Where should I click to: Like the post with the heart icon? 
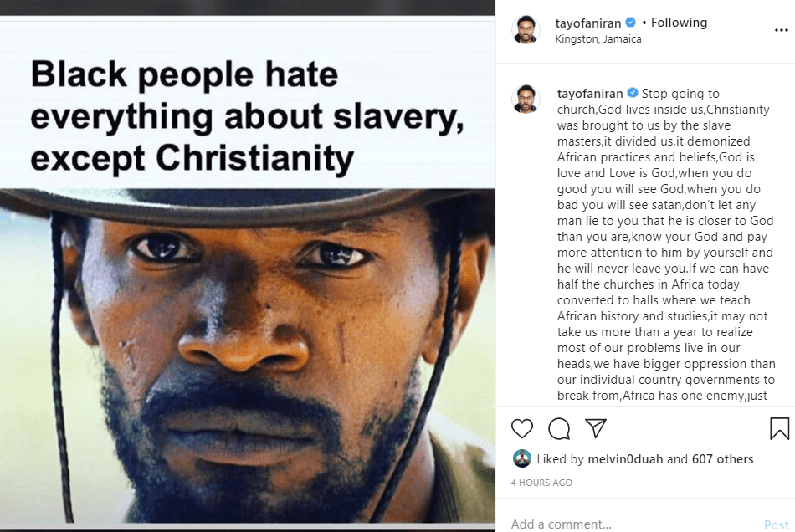pyautogui.click(x=521, y=429)
